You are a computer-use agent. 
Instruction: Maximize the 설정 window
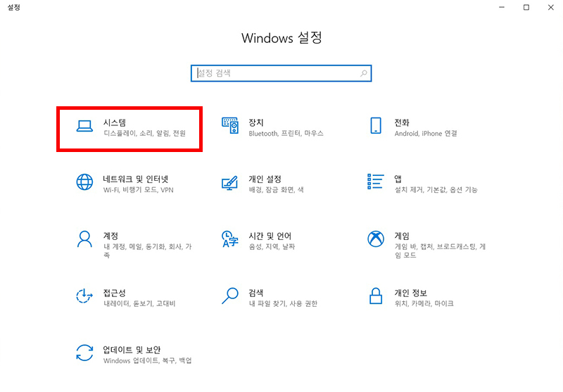(526, 7)
